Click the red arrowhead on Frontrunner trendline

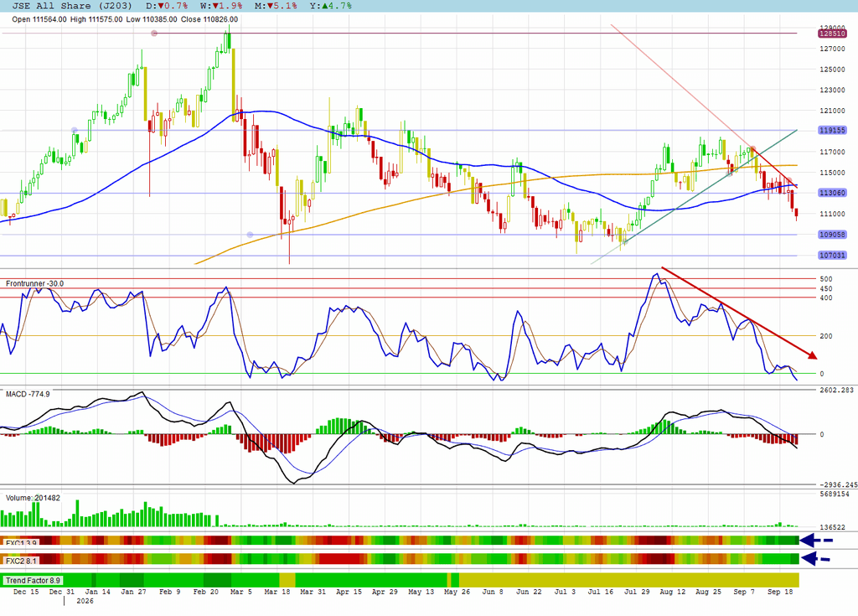[811, 355]
